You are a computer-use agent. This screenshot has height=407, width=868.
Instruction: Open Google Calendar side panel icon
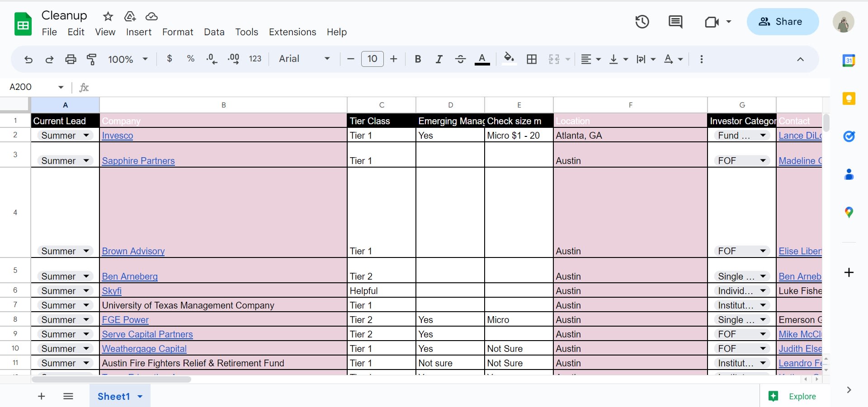(849, 60)
